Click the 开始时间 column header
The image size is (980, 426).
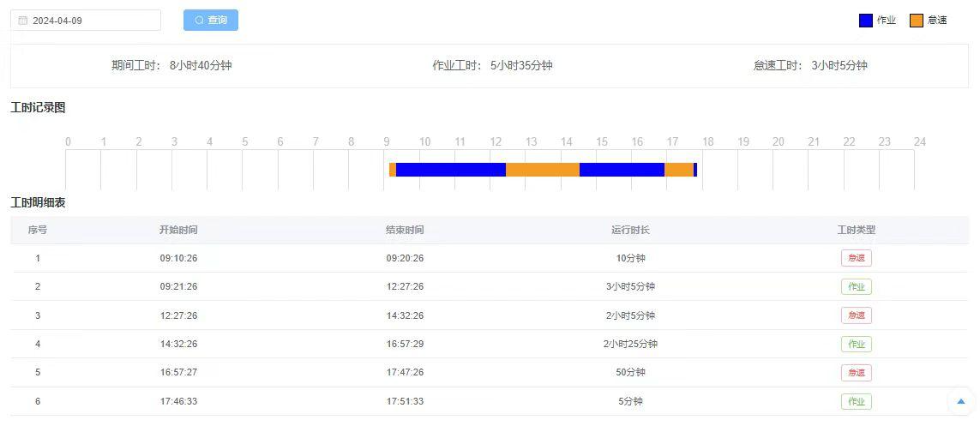(178, 230)
